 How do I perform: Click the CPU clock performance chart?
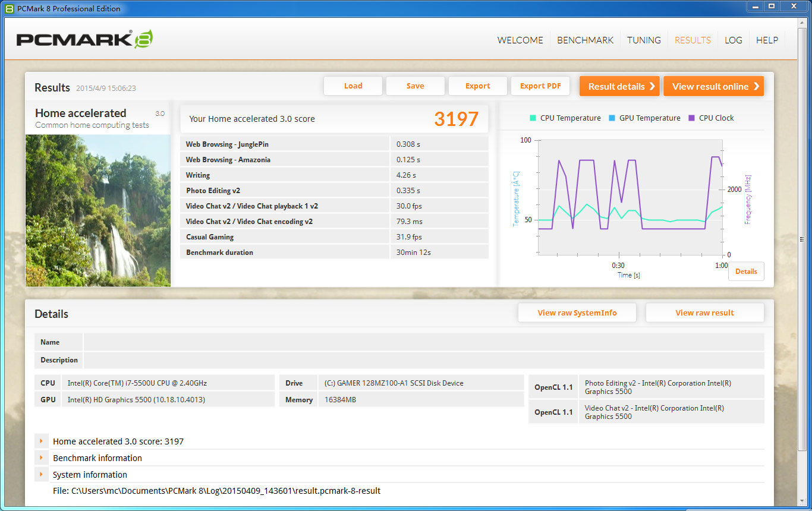(x=630, y=197)
